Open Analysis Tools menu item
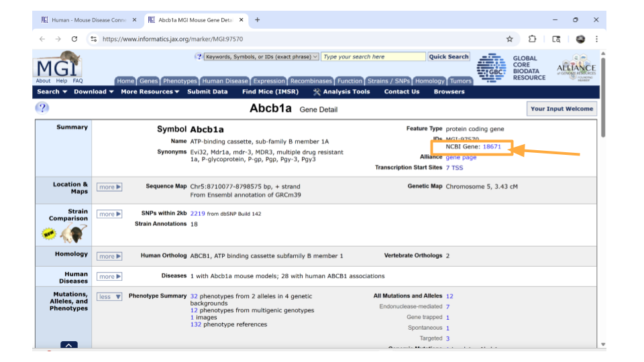 341,92
